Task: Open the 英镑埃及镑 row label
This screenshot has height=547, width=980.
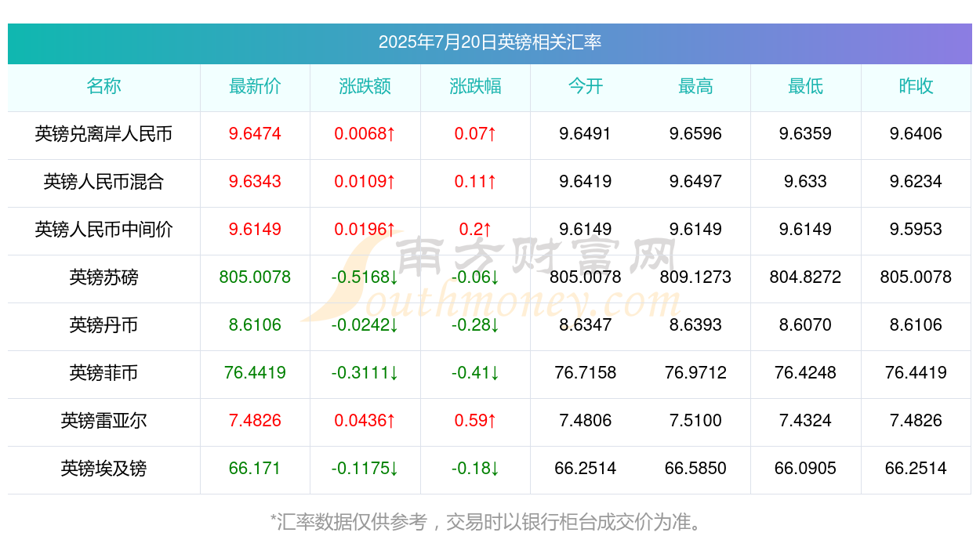Action: [x=103, y=469]
